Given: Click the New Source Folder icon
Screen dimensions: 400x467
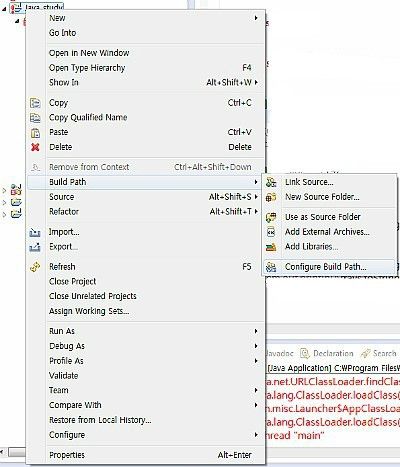Looking at the screenshot, I should [x=271, y=197].
